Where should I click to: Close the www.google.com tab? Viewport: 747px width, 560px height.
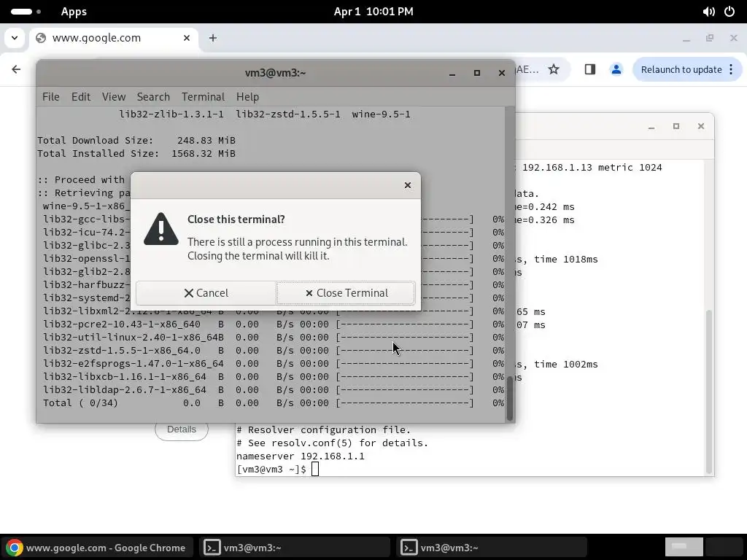point(187,38)
